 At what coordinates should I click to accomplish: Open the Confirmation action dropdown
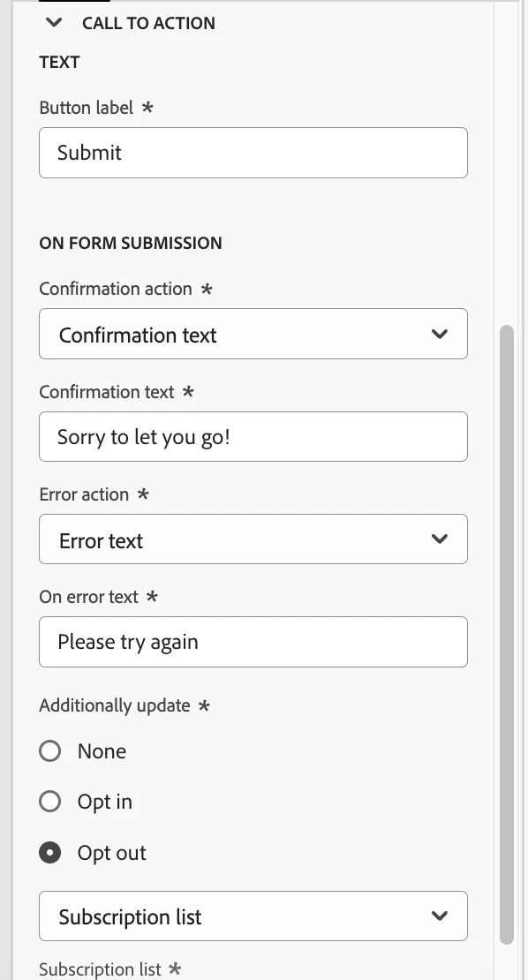(253, 334)
